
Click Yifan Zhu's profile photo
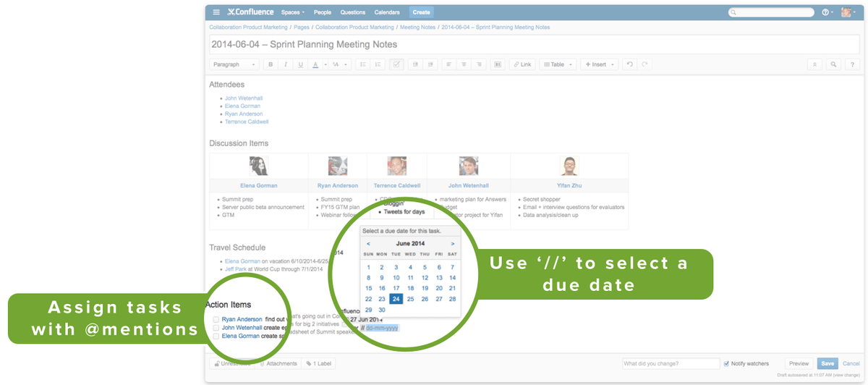coord(569,166)
